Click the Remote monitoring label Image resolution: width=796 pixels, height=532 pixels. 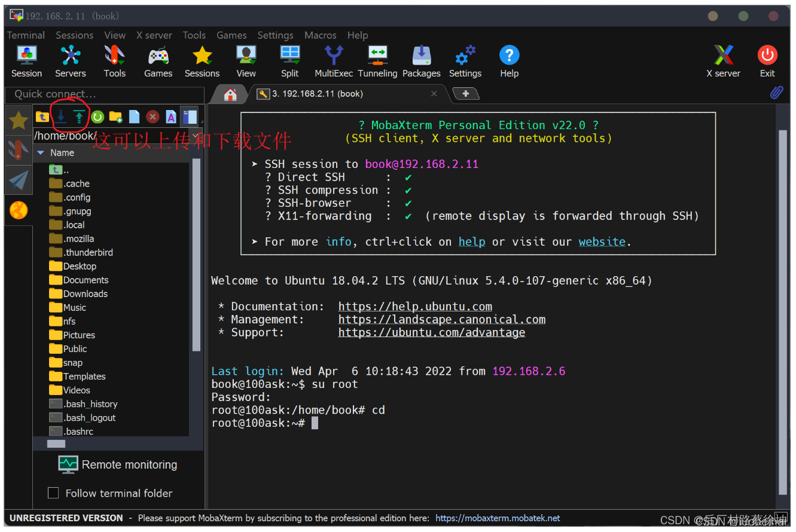click(129, 464)
